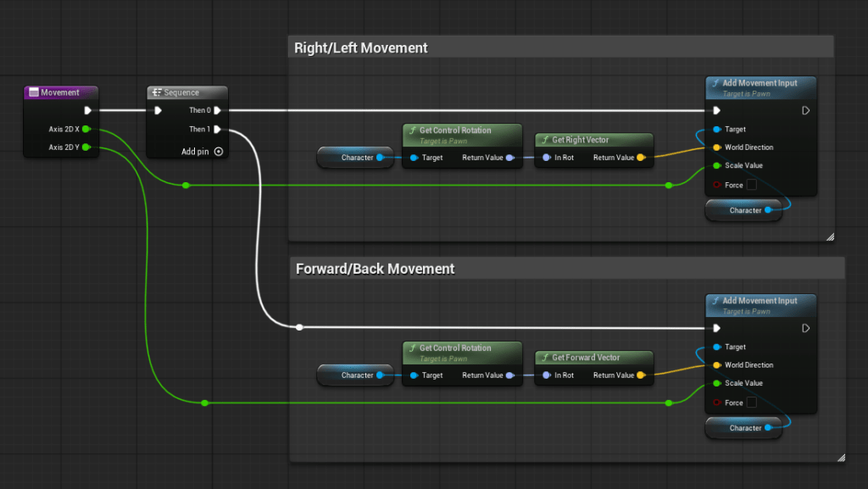
Task: Click the resize handle of Right/Left Movement comment box
Action: 829,237
